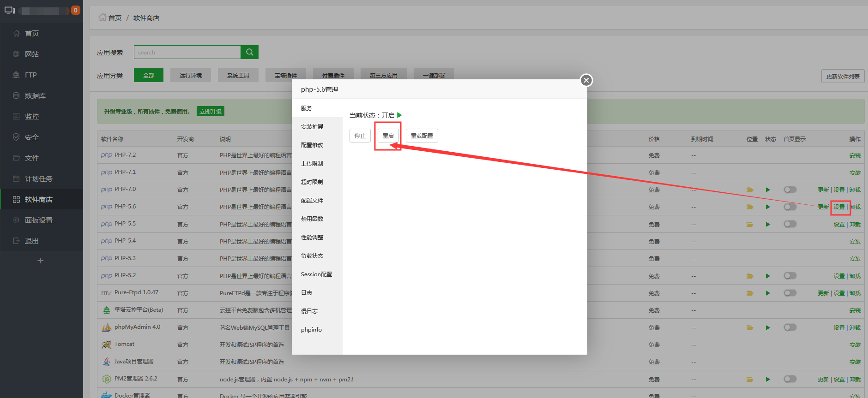This screenshot has height=398, width=868.
Task: Toggle homepage display for PHP-5.5
Action: [x=790, y=224]
